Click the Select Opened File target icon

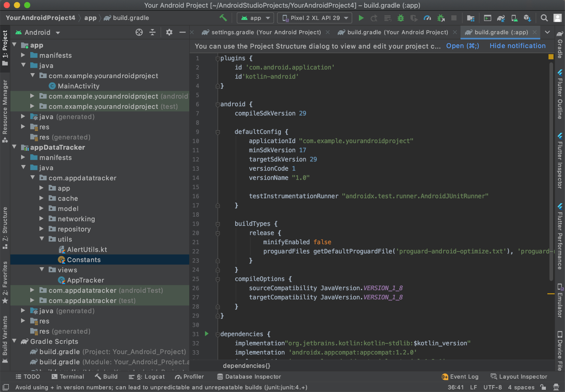(x=139, y=33)
